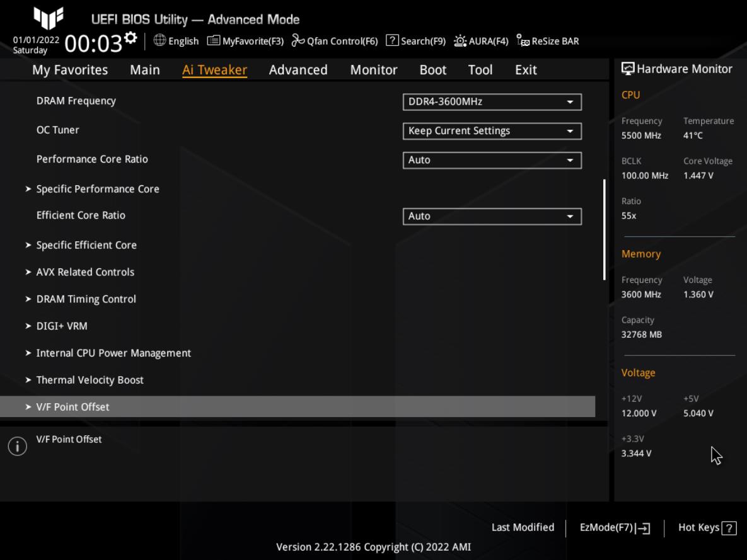Viewport: 747px width, 560px height.
Task: Click the globe icon for English language
Action: tap(159, 41)
